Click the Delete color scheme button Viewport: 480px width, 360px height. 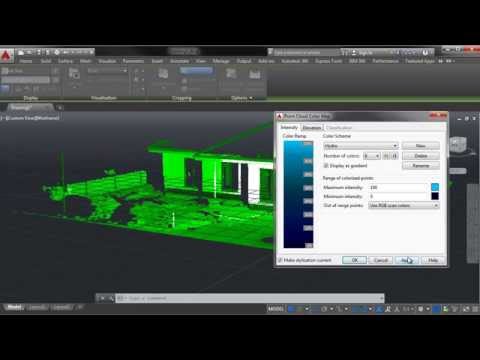click(x=421, y=156)
